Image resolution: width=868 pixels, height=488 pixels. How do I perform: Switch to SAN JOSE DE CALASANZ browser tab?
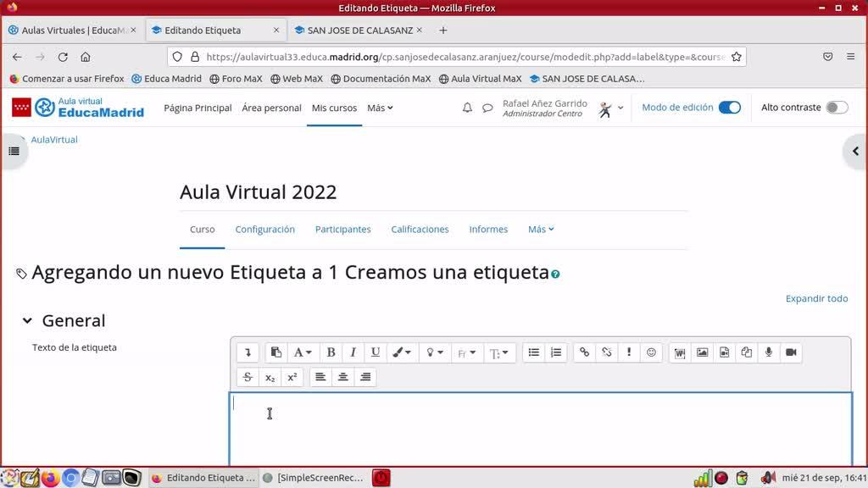(359, 30)
